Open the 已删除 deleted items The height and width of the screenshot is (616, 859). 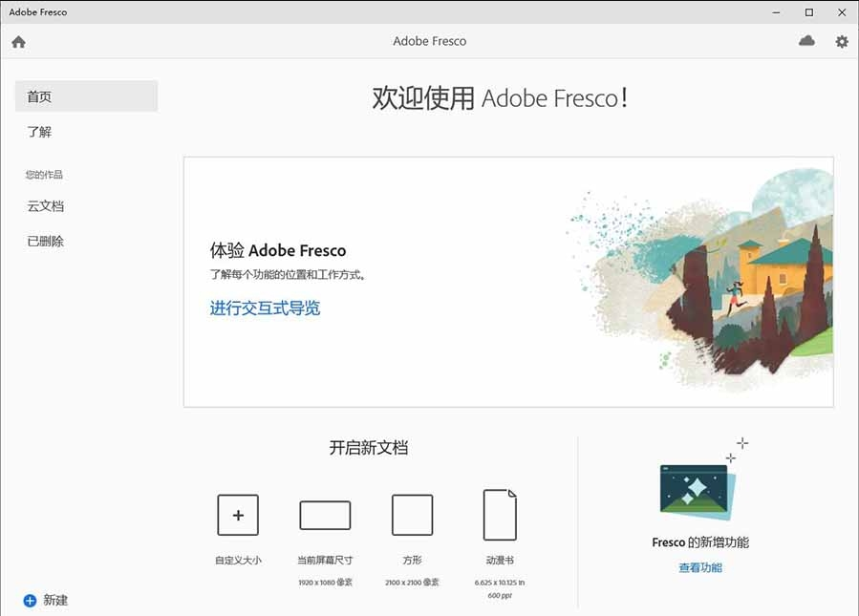coord(46,242)
